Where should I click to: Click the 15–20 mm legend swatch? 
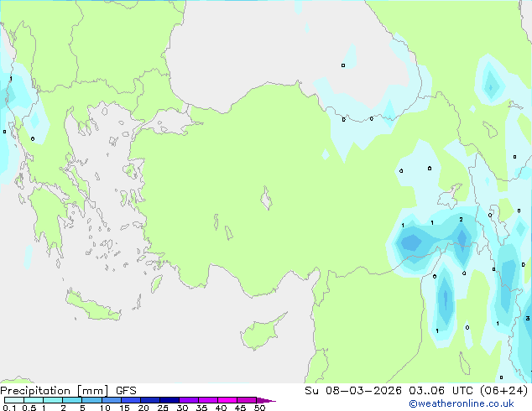coord(130,400)
